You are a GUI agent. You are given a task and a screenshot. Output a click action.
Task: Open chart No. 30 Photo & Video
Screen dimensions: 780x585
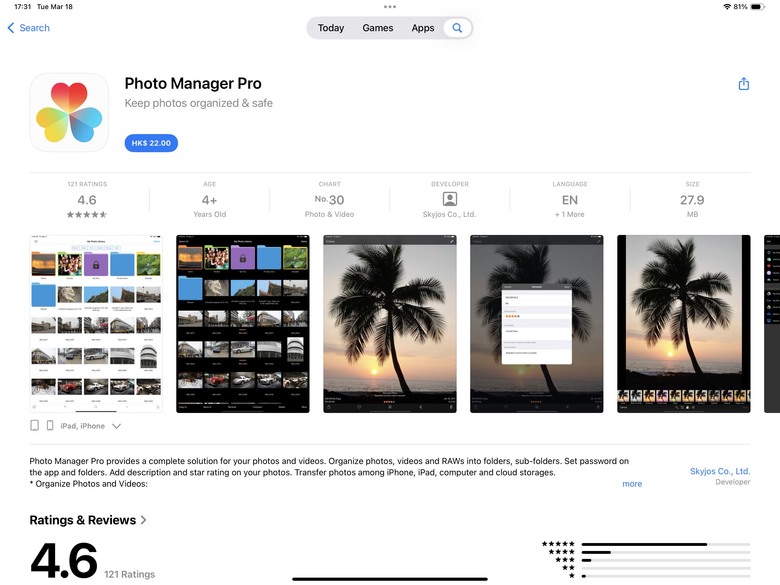pyautogui.click(x=329, y=199)
